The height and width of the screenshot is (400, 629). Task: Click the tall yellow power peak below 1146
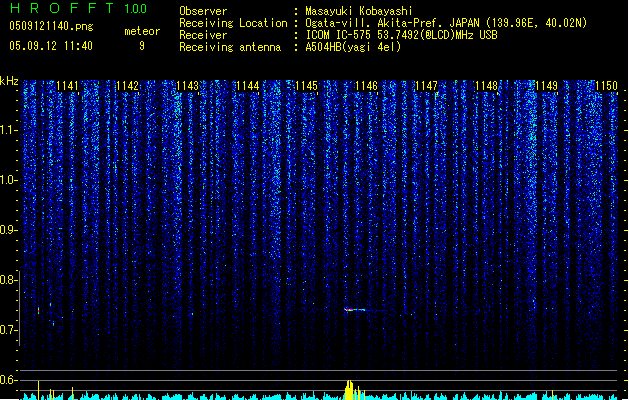pyautogui.click(x=349, y=390)
